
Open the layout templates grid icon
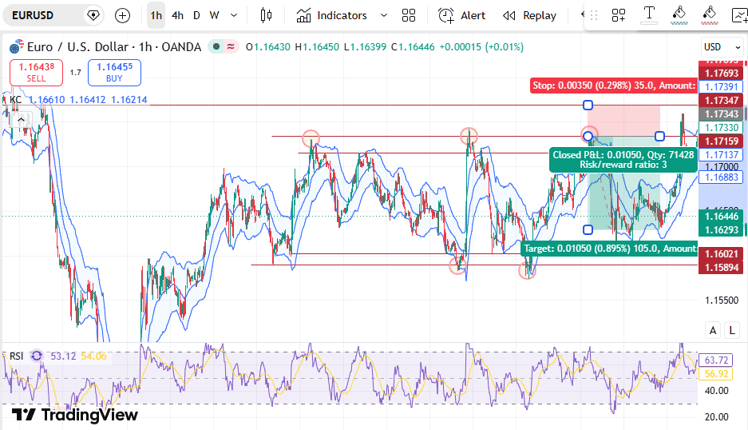click(408, 16)
